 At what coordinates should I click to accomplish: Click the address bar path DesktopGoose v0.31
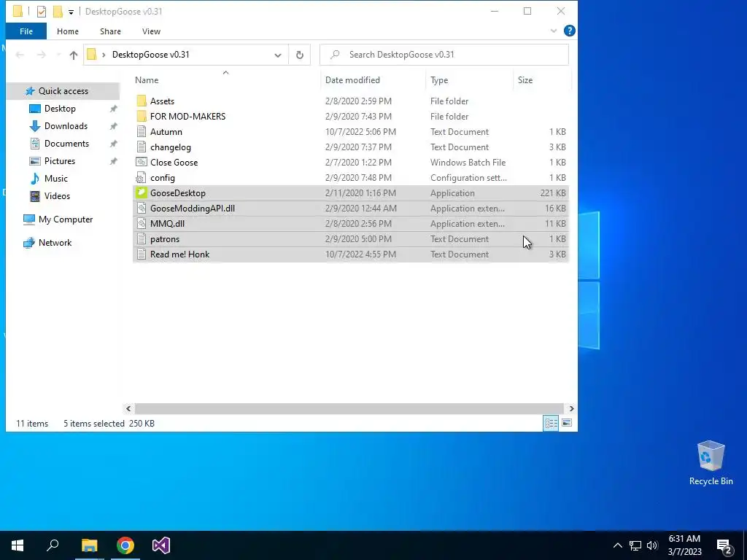click(150, 55)
